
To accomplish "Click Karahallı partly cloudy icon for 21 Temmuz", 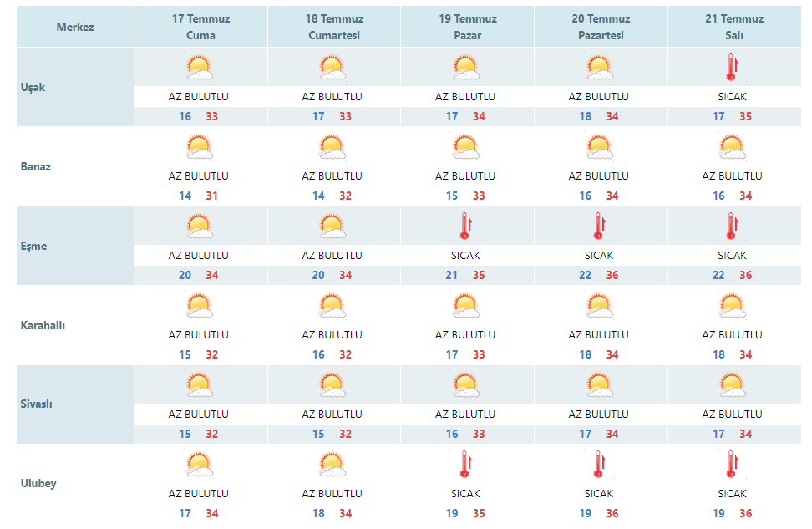I will click(x=733, y=305).
